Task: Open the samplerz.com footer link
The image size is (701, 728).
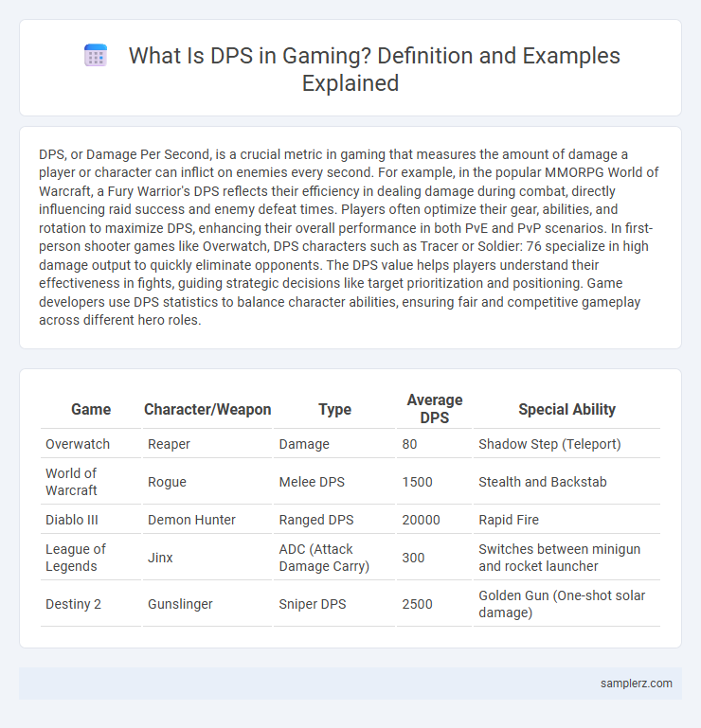Action: click(636, 683)
